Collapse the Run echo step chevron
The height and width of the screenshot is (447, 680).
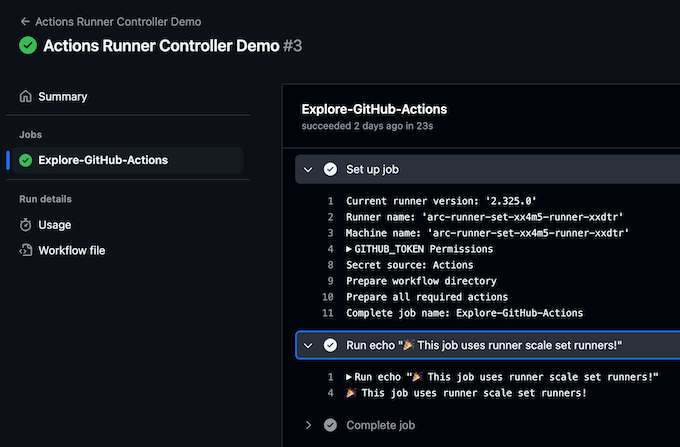308,346
